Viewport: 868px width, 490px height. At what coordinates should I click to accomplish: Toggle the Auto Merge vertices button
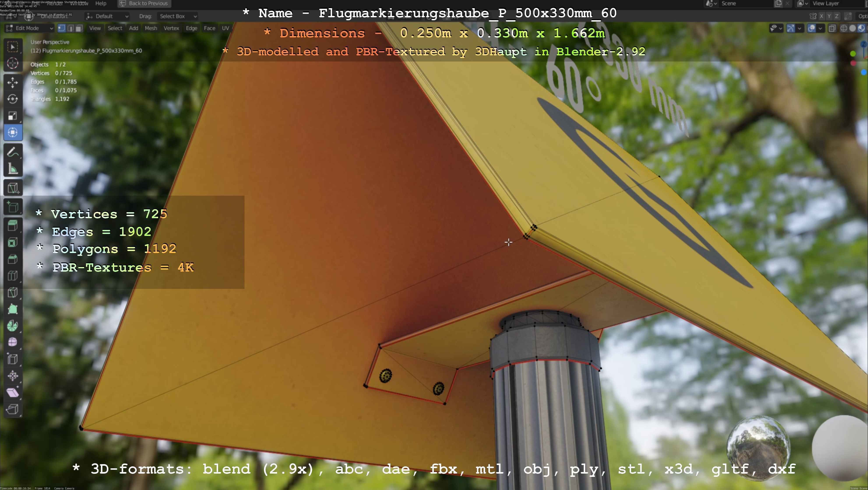point(848,16)
